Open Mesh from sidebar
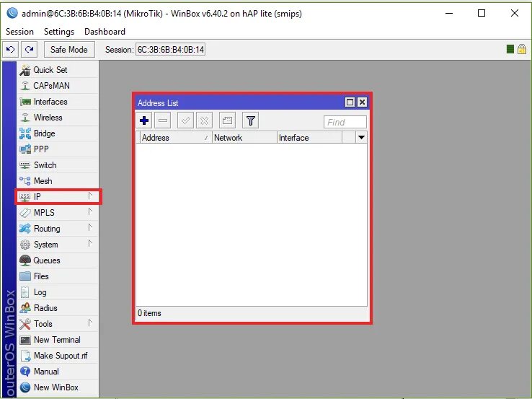 58,181
